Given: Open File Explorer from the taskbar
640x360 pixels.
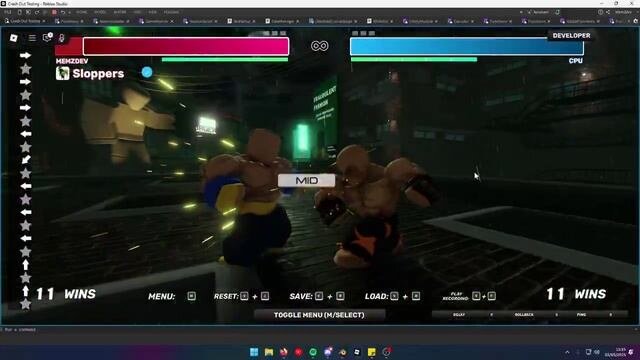Looking at the screenshot, I should click(269, 352).
